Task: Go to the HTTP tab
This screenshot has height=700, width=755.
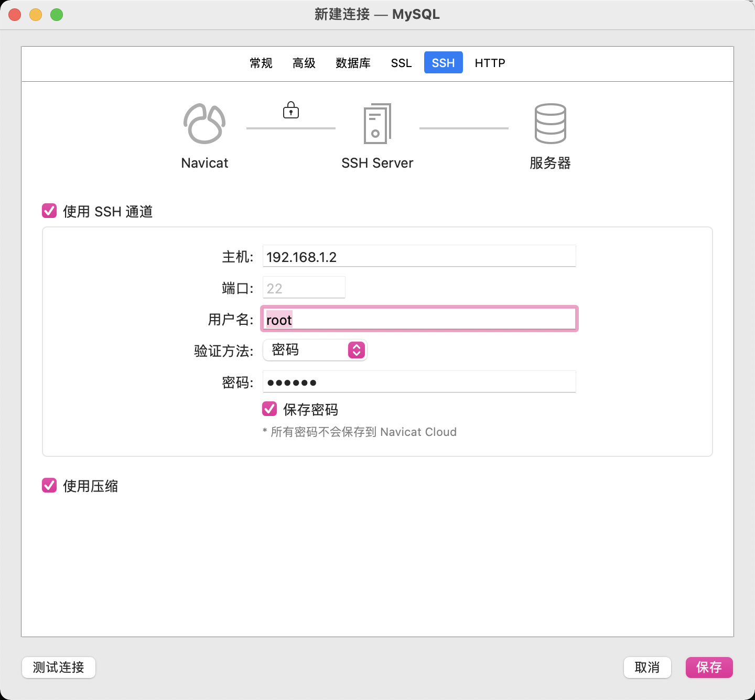Action: 490,63
